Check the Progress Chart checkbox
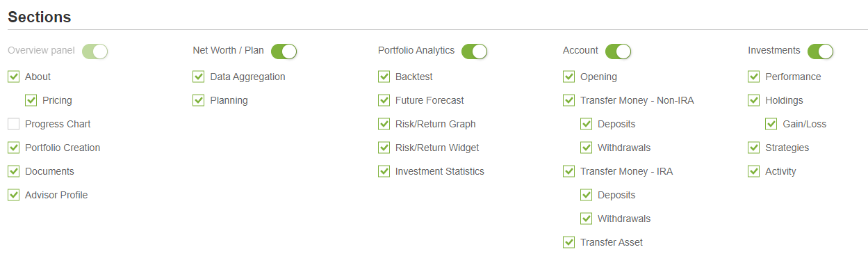This screenshot has height=261, width=868. pyautogui.click(x=13, y=124)
